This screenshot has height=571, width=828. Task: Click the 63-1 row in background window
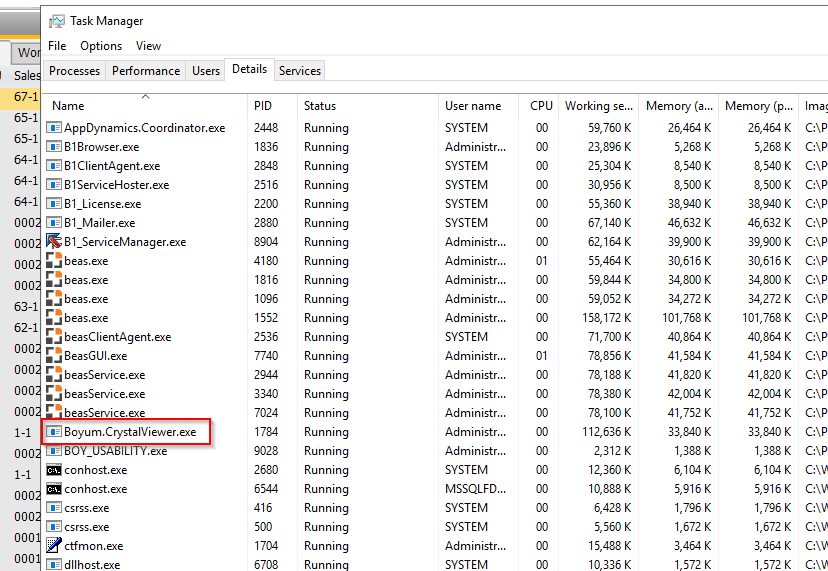pos(25,306)
